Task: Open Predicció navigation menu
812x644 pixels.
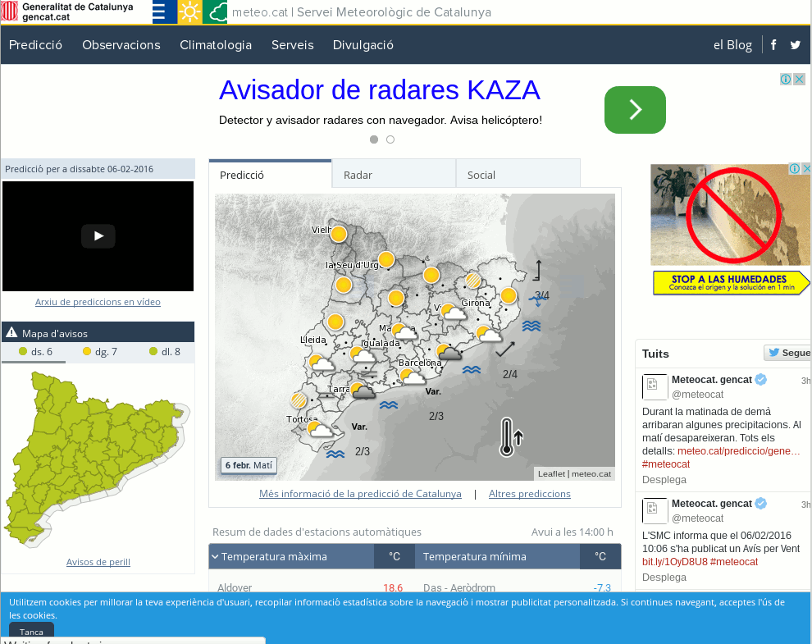Action: [x=36, y=45]
